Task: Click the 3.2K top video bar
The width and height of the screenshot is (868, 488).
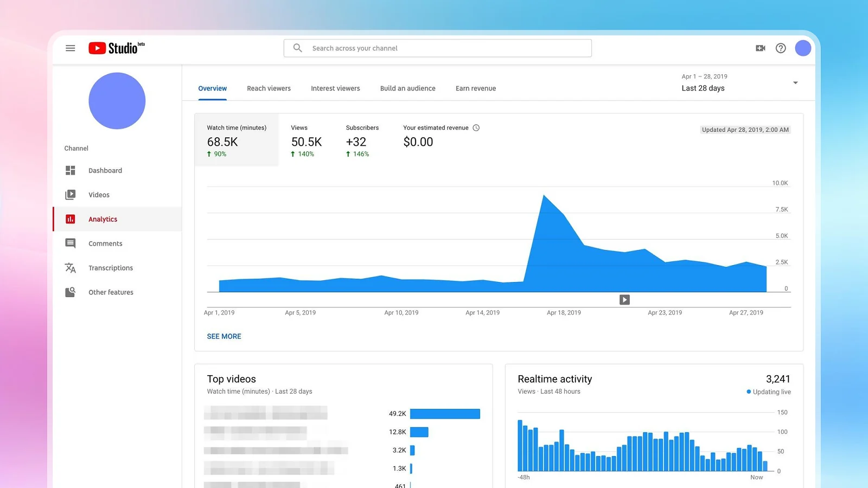Action: [x=412, y=450]
